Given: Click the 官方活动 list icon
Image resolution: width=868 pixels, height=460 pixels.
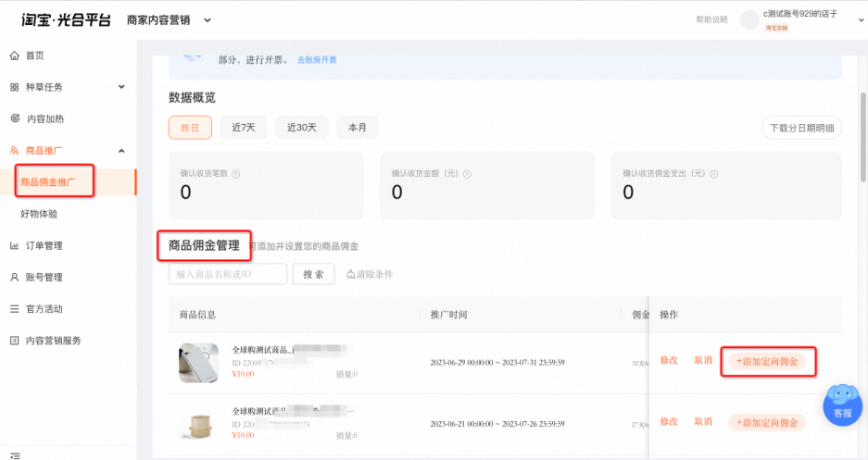Looking at the screenshot, I should tap(15, 308).
